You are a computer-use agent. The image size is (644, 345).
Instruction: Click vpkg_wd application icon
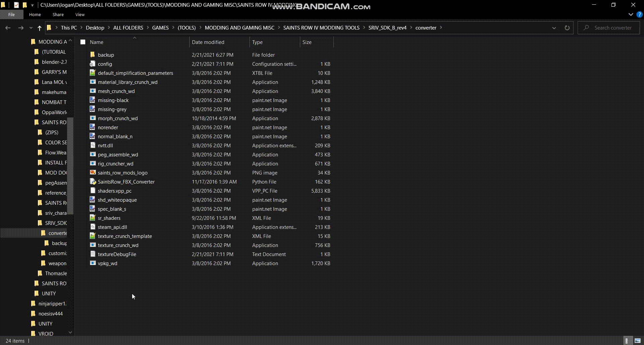tap(93, 263)
